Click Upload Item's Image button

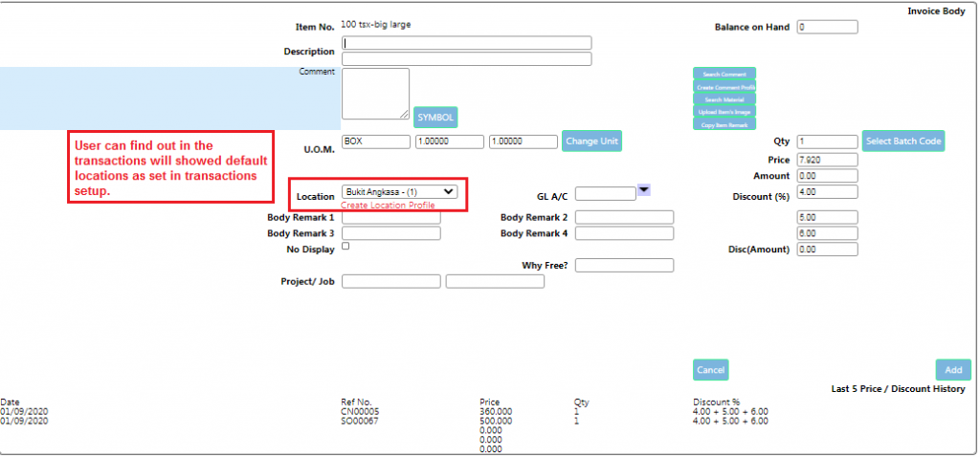pyautogui.click(x=724, y=111)
